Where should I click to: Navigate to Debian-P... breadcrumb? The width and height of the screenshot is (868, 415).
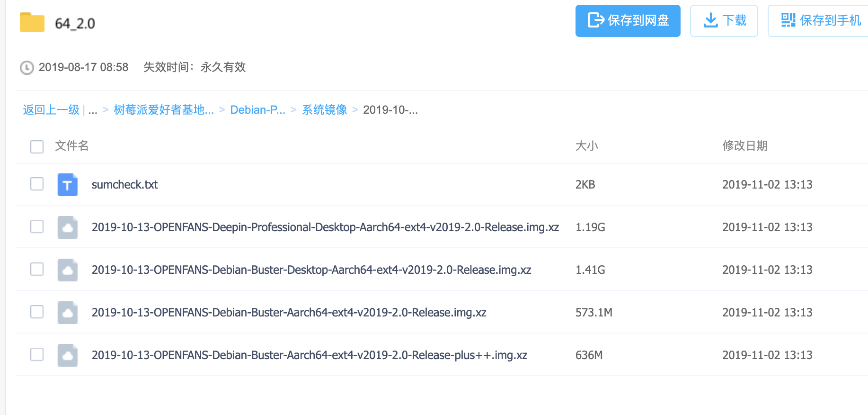pos(258,110)
